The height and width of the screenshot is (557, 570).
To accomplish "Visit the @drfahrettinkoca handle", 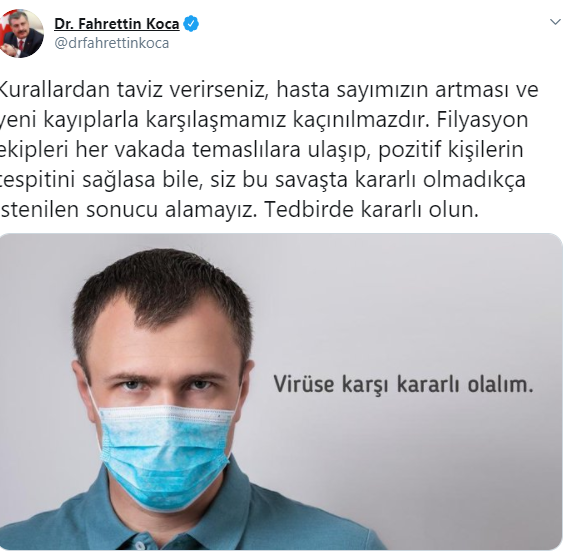I will coord(112,43).
